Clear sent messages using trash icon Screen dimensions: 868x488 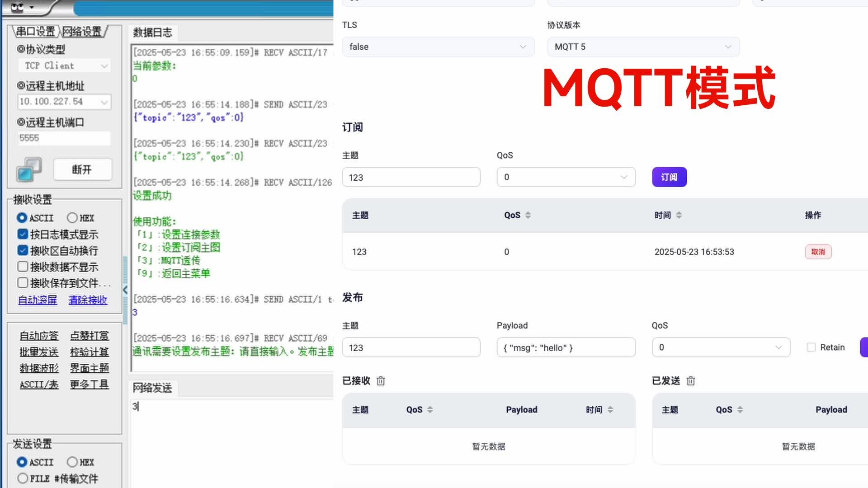(x=691, y=381)
